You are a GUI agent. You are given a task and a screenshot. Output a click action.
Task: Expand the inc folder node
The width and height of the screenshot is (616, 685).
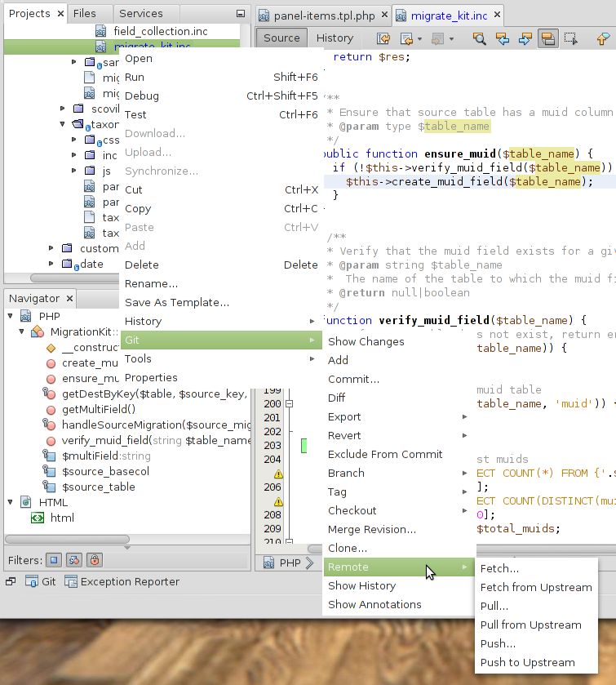pos(73,154)
